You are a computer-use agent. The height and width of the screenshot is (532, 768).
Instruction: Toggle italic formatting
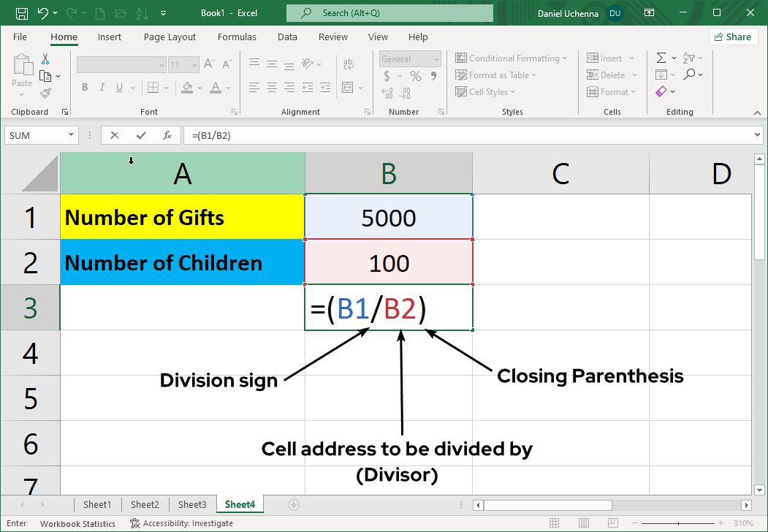click(102, 87)
